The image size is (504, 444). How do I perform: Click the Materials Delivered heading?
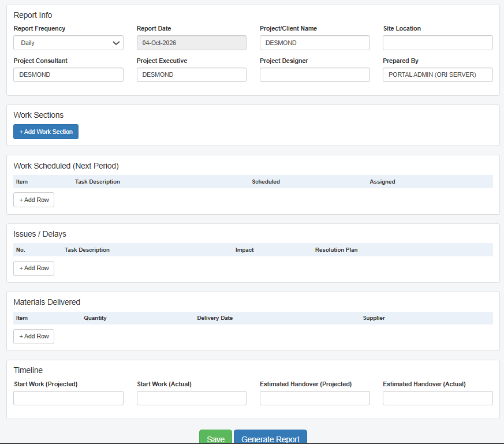(47, 302)
